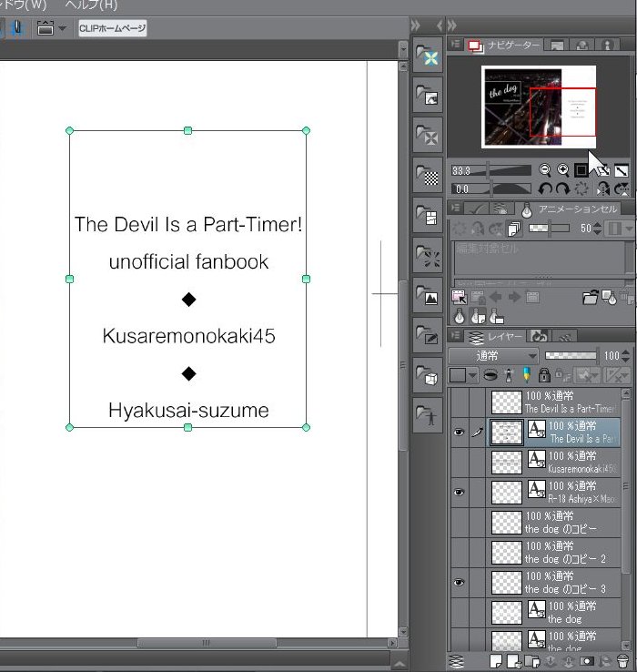Image resolution: width=637 pixels, height=672 pixels.
Task: Click the enable onion skin lightbulb icon
Action: (x=460, y=317)
